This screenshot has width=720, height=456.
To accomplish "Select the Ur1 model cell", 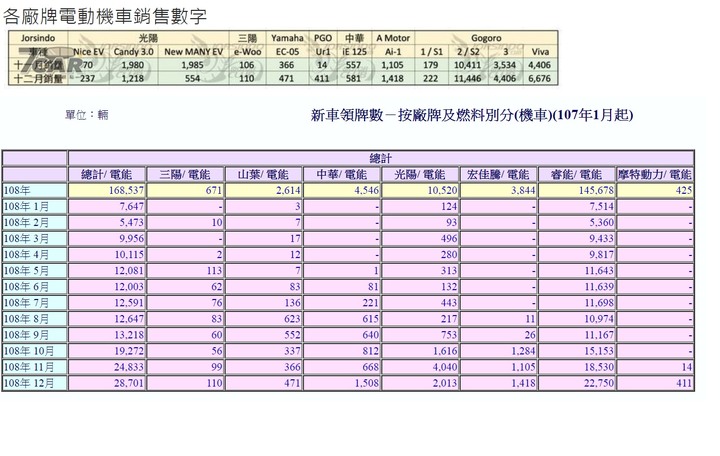I will (x=322, y=51).
